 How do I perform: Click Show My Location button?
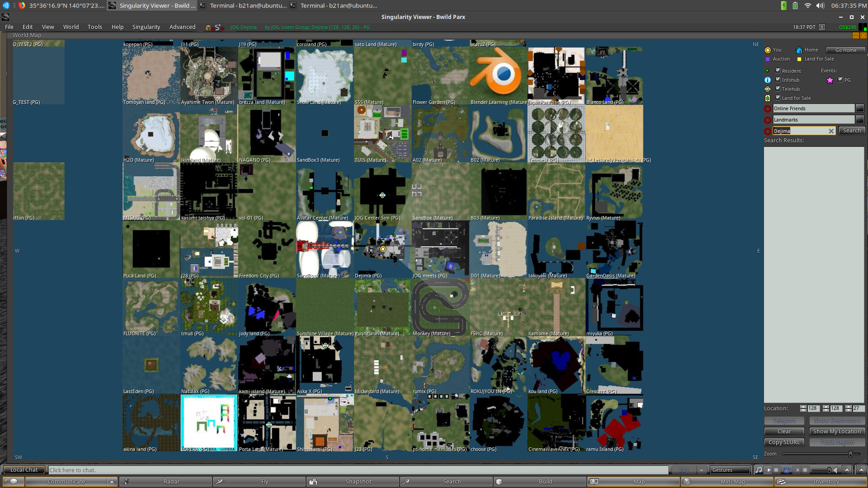837,432
